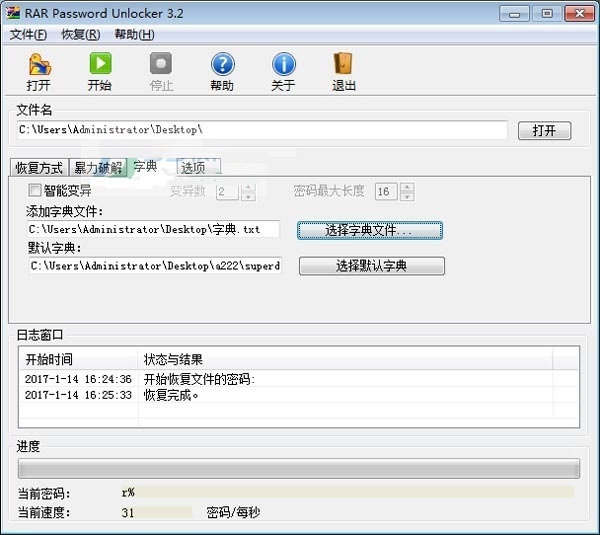
Task: Click the 开始恢复文件的密码: log entry
Action: (199, 379)
